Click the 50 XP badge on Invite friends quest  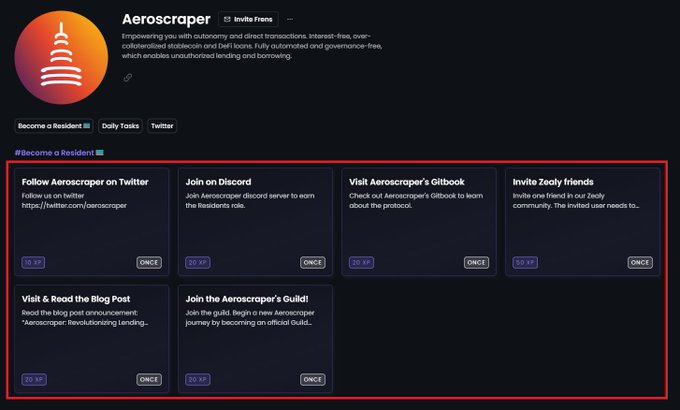[x=525, y=262]
